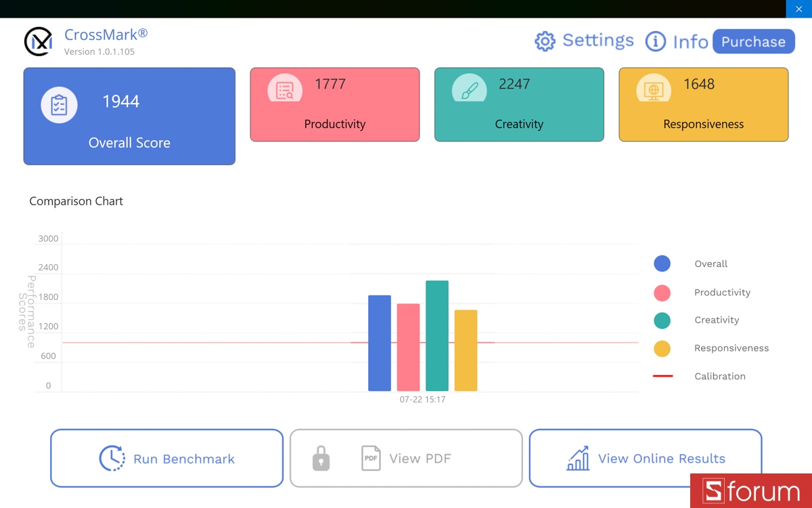Click the Comparison Chart heading

tap(76, 201)
